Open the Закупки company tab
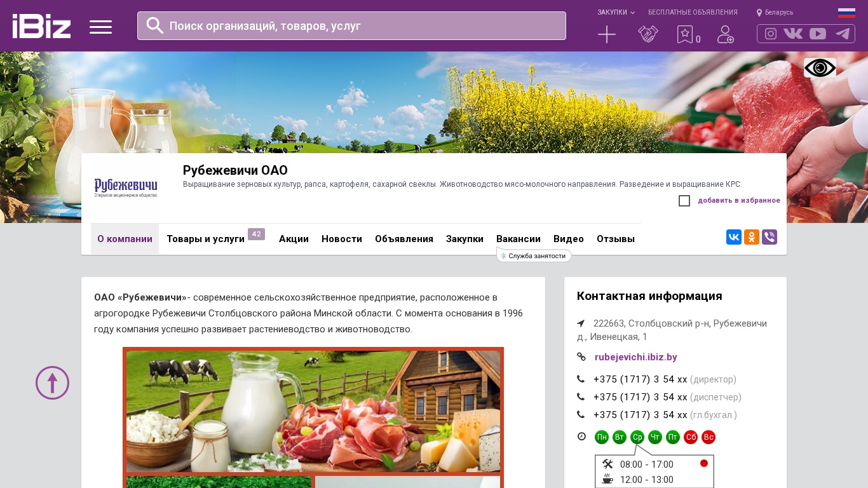The height and width of the screenshot is (488, 868). coord(465,239)
